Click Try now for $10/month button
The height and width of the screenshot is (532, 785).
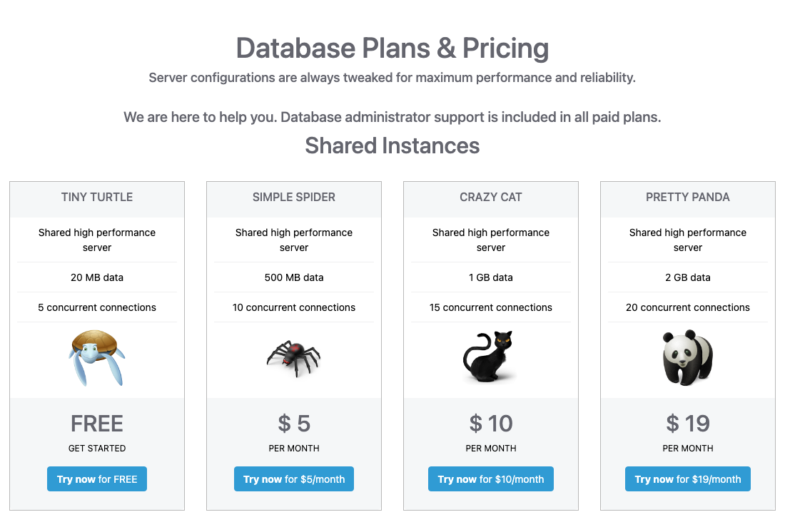click(491, 479)
